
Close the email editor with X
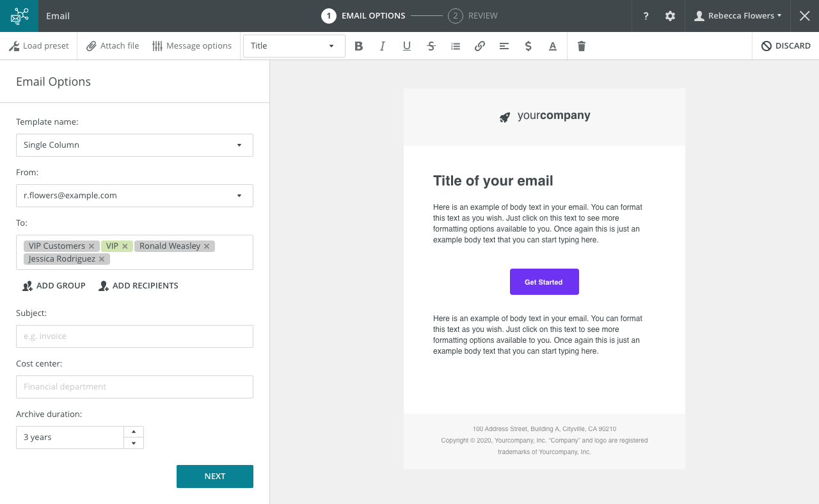point(805,16)
